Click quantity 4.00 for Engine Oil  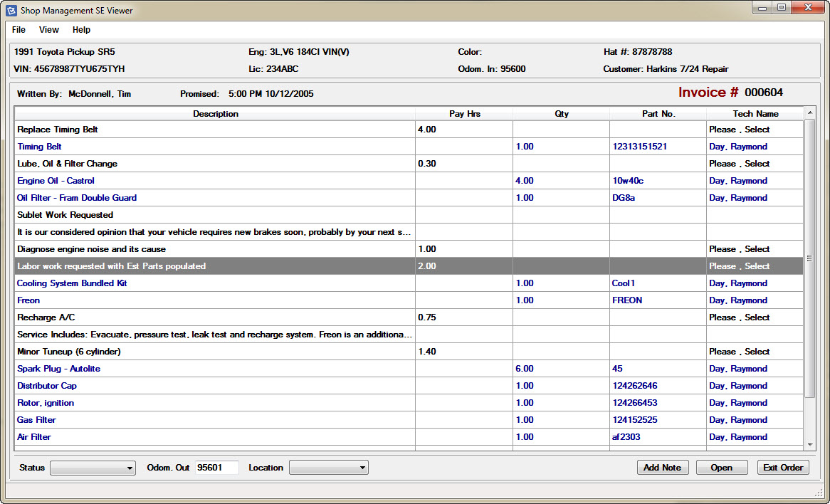[x=561, y=181]
